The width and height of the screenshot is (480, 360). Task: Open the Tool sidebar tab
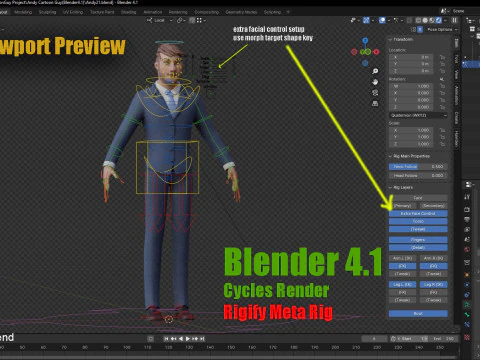click(456, 59)
